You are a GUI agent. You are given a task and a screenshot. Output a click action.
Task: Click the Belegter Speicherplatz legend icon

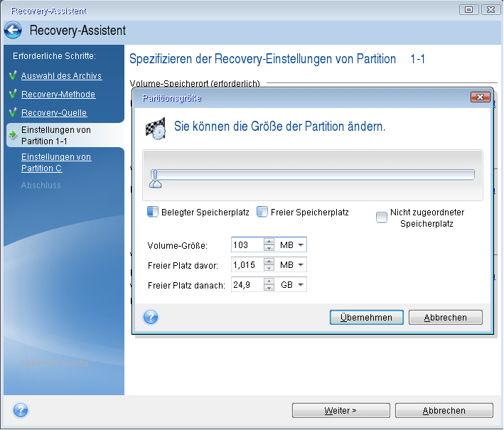coord(152,212)
